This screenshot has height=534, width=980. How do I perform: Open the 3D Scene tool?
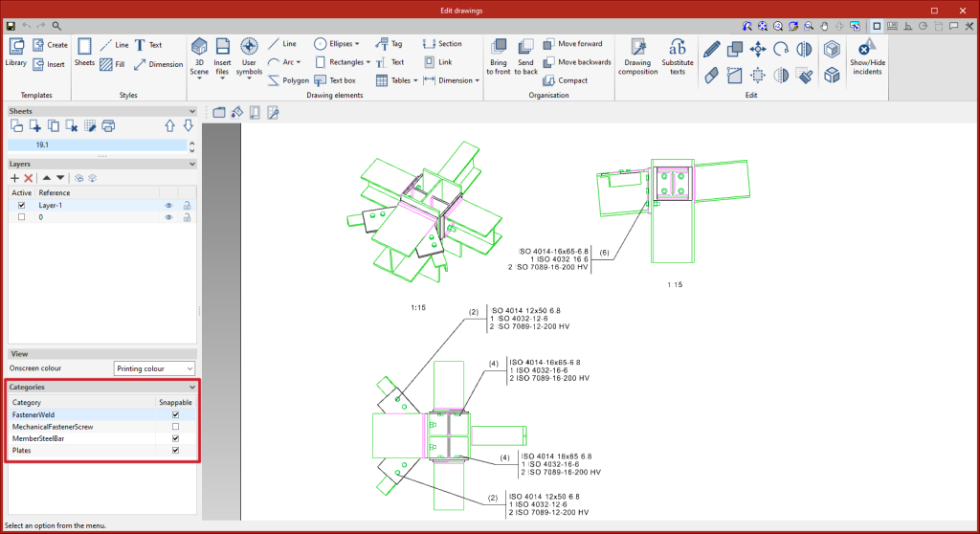[199, 56]
